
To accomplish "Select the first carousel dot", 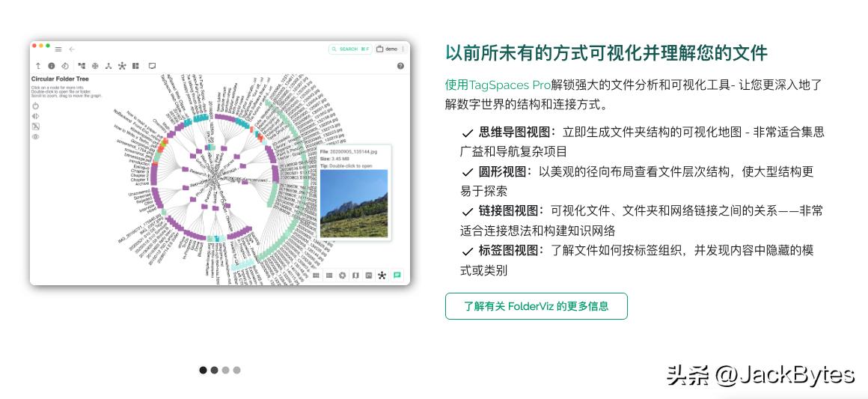I will [204, 371].
